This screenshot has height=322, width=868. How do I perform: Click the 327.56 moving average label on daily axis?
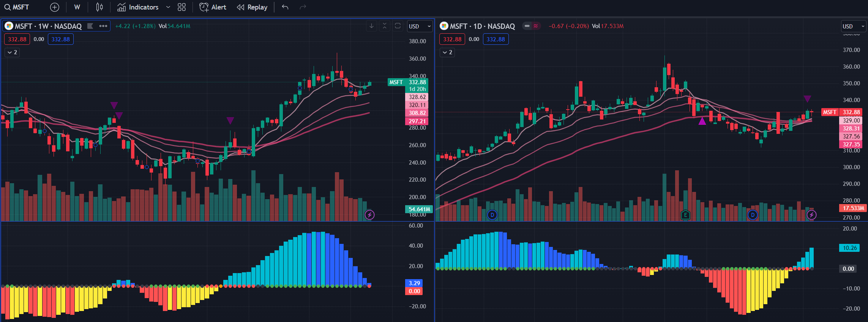(851, 137)
